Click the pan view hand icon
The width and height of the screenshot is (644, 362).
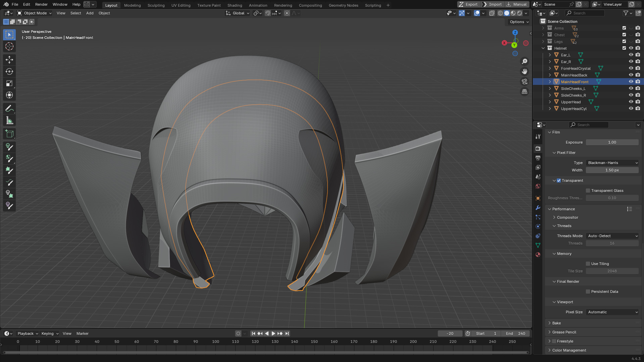click(525, 71)
